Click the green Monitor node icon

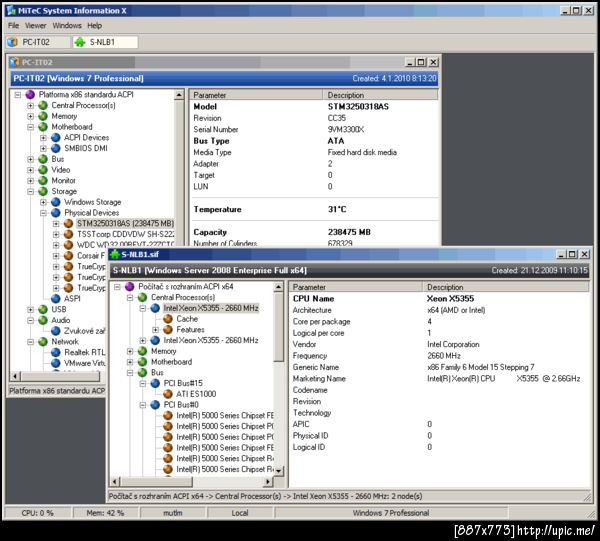coord(43,180)
